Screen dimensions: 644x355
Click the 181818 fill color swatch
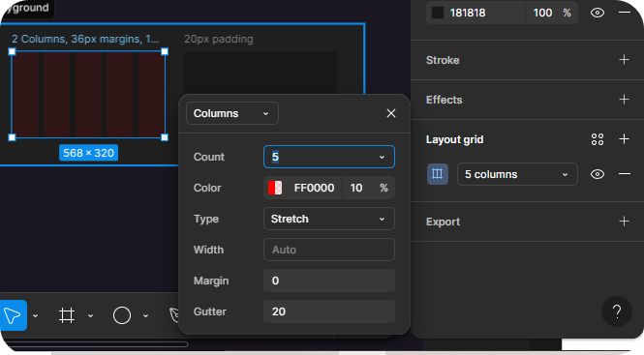(438, 13)
